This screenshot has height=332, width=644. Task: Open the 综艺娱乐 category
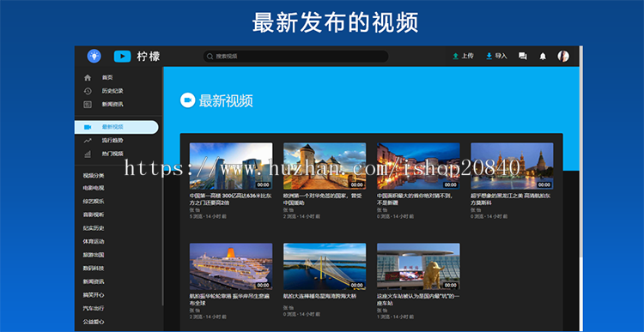click(x=94, y=202)
